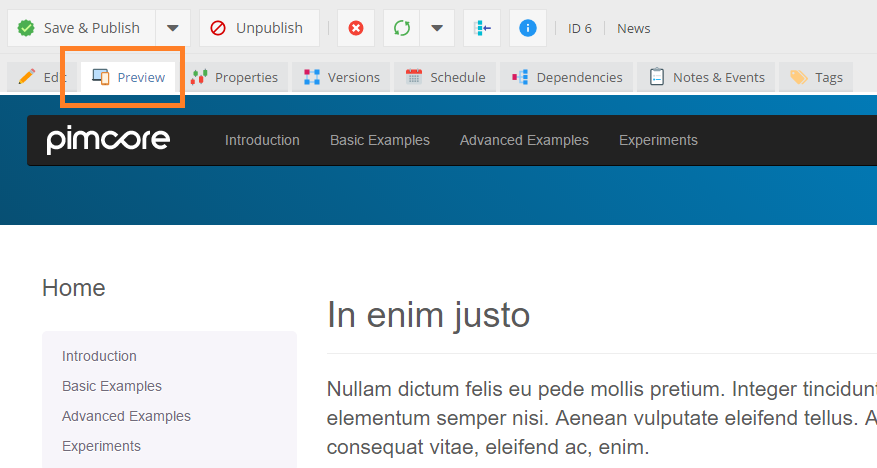Open the Edit tab with pencil icon

pyautogui.click(x=40, y=77)
